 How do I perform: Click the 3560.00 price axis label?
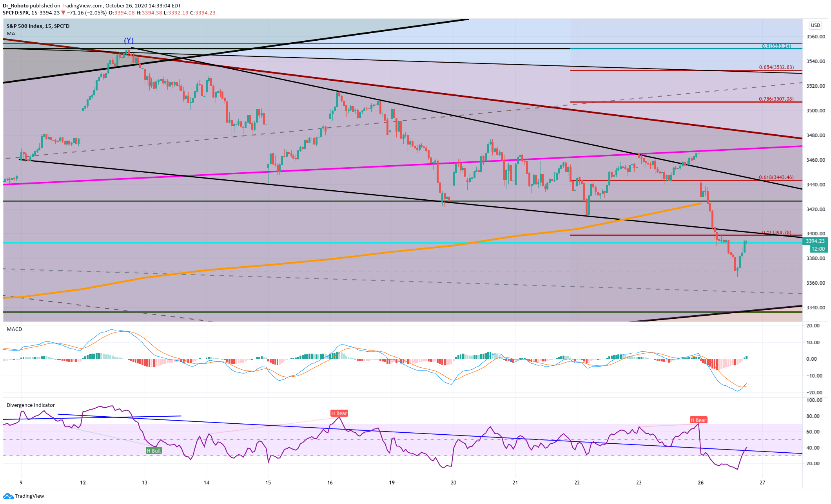click(x=816, y=37)
